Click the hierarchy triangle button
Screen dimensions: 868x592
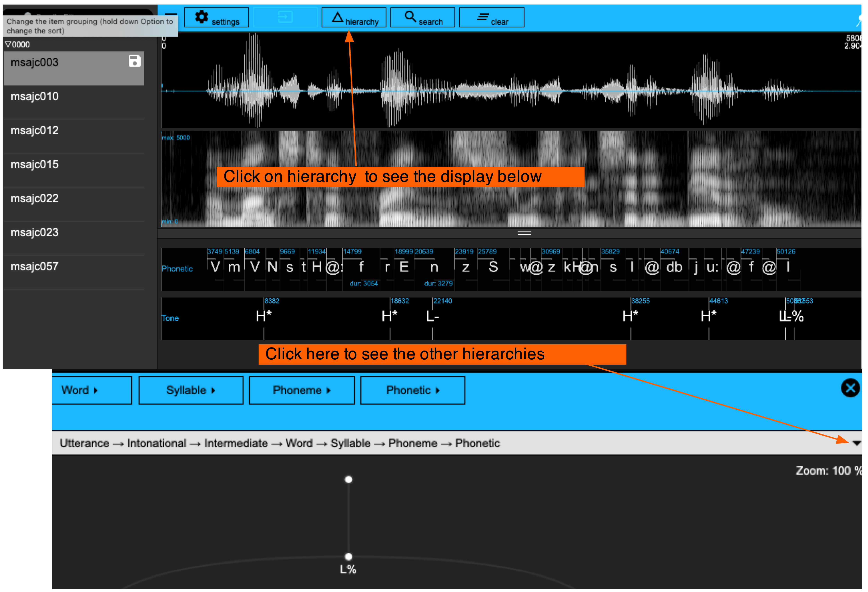click(354, 18)
